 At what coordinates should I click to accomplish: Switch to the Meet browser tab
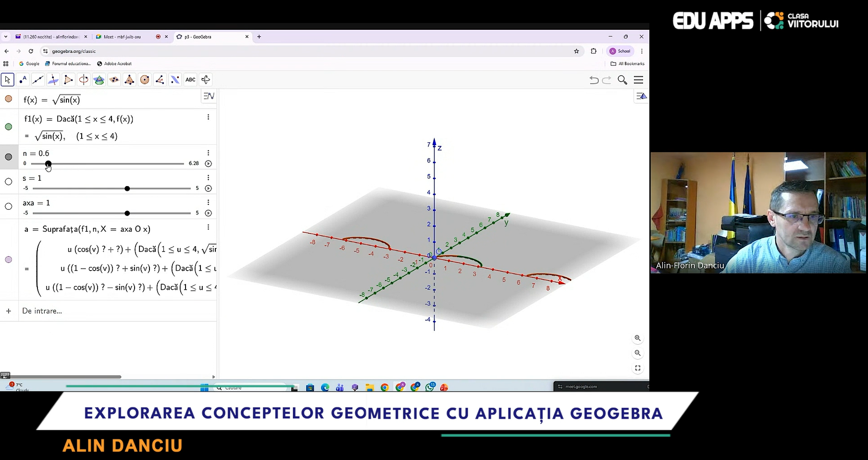click(131, 37)
